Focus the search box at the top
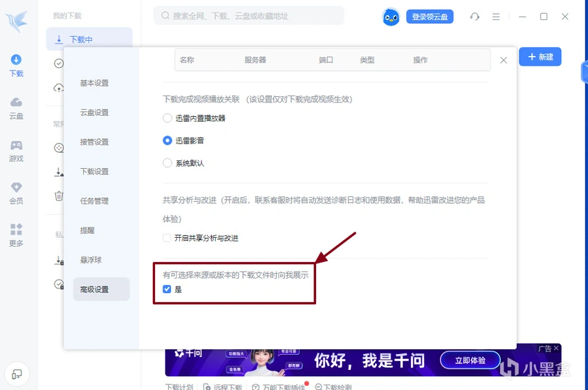Viewport: 588px width, 390px height. [x=249, y=16]
